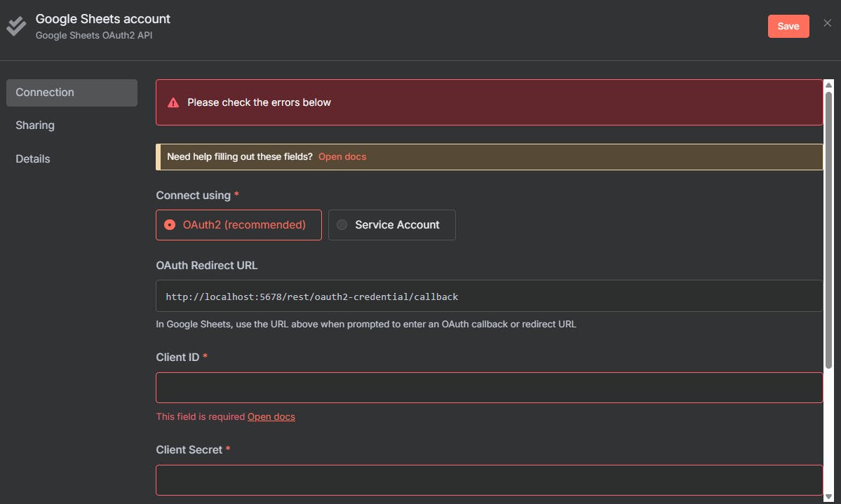
Task: Switch to the Details tab
Action: [x=33, y=159]
